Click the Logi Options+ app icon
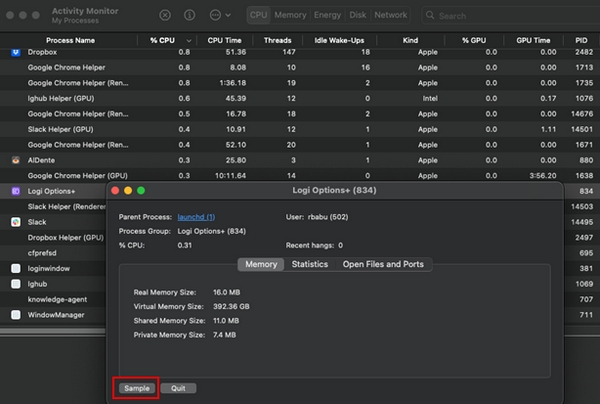This screenshot has height=404, width=600. (x=16, y=191)
